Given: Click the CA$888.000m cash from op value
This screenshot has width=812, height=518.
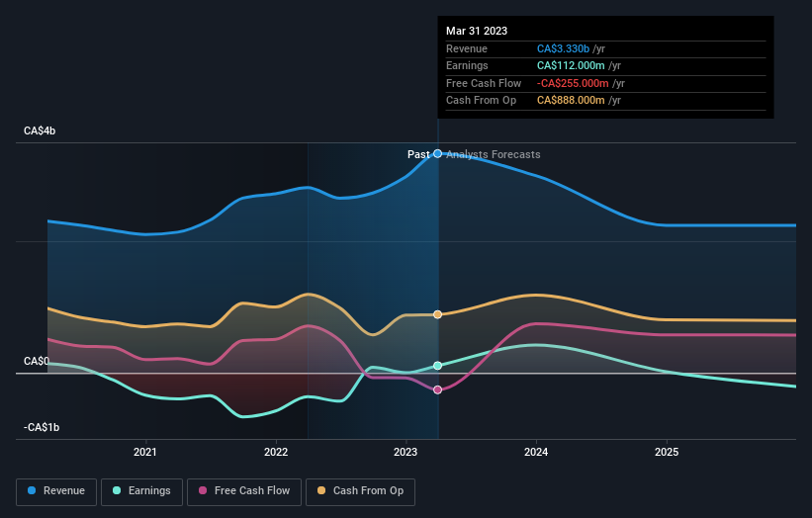Looking at the screenshot, I should (x=571, y=101).
